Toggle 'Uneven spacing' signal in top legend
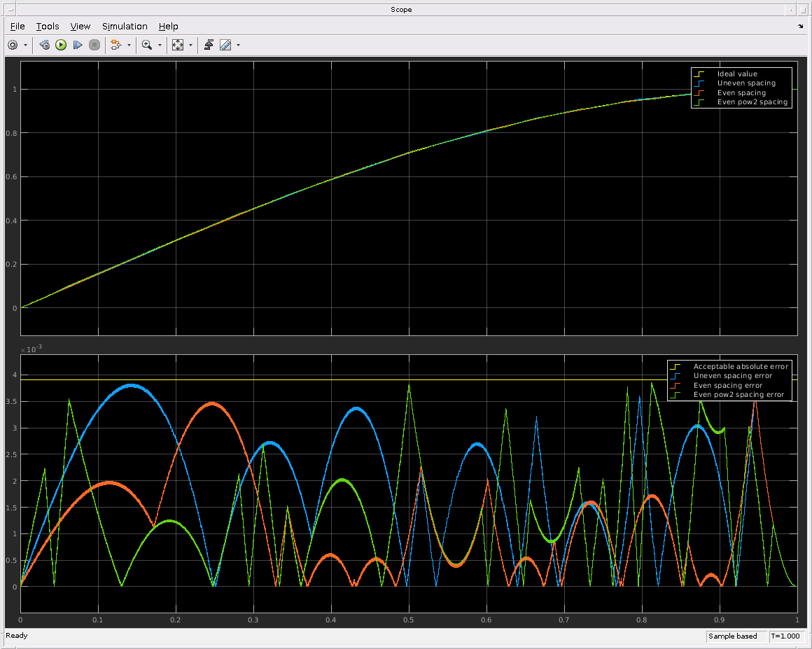The image size is (812, 649). [x=746, y=83]
